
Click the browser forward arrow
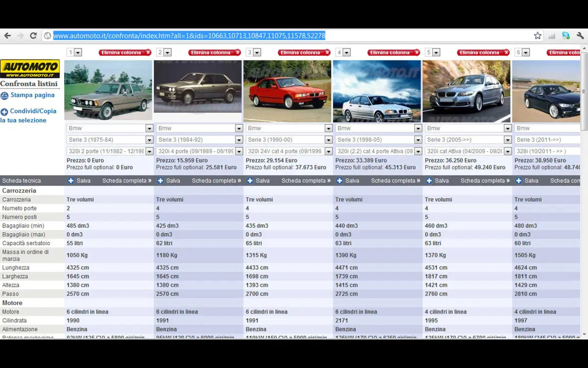(x=20, y=36)
